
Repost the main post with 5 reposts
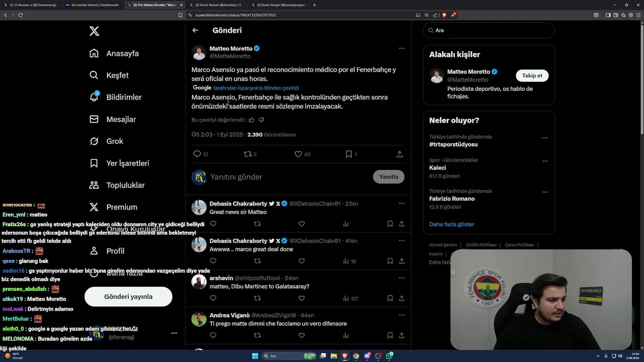coord(248,154)
